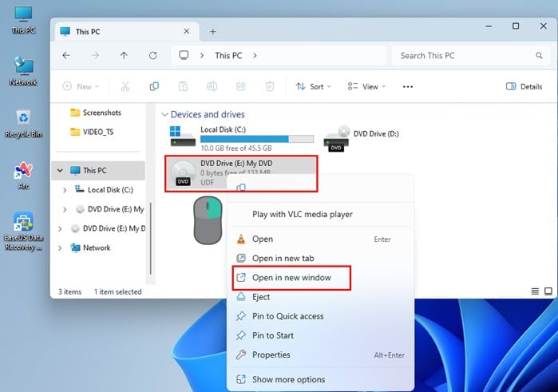Click the Cut scissors icon in toolbar
Image resolution: width=558 pixels, height=392 pixels.
(x=125, y=86)
